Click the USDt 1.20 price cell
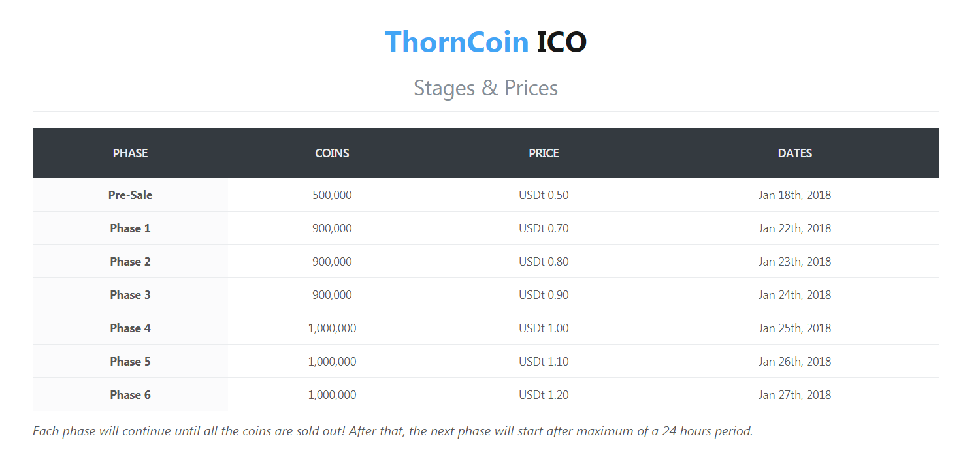Image resolution: width=980 pixels, height=455 pixels. click(544, 394)
